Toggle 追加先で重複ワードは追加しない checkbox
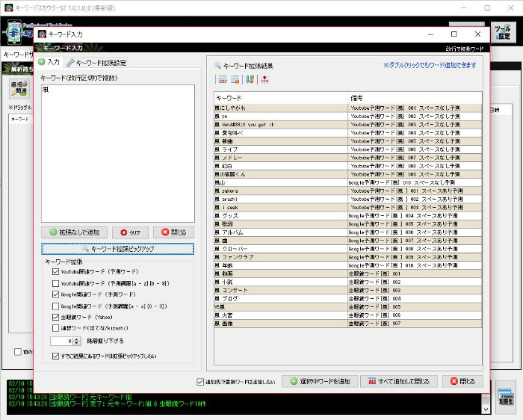Screen dimensions: 523x420 point(200,382)
